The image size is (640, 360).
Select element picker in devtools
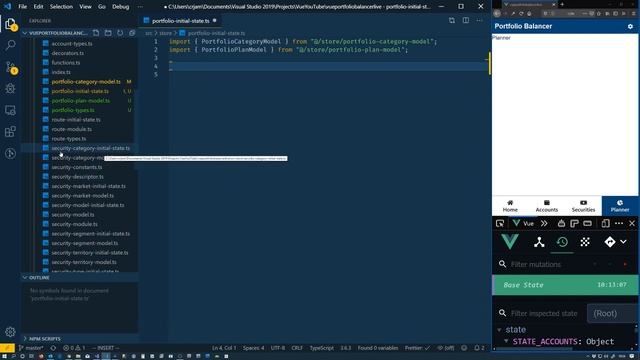point(500,223)
